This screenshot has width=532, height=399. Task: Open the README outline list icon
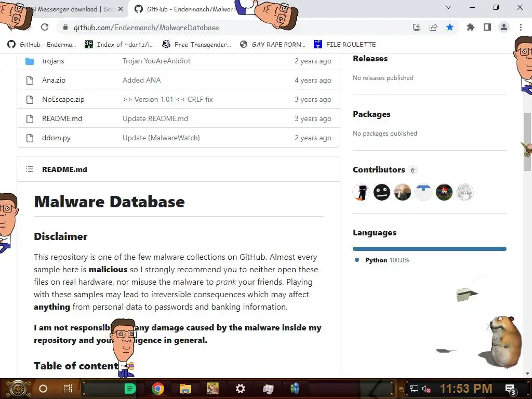[x=30, y=169]
